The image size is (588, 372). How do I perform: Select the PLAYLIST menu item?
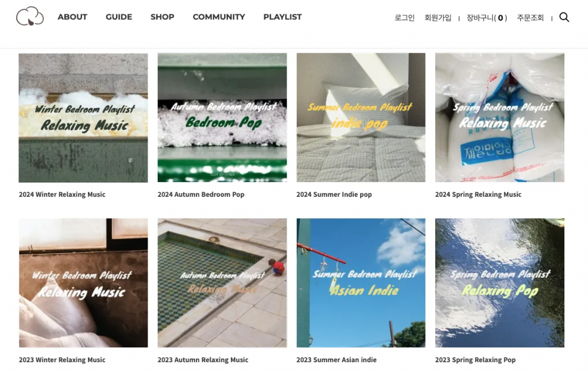[283, 17]
